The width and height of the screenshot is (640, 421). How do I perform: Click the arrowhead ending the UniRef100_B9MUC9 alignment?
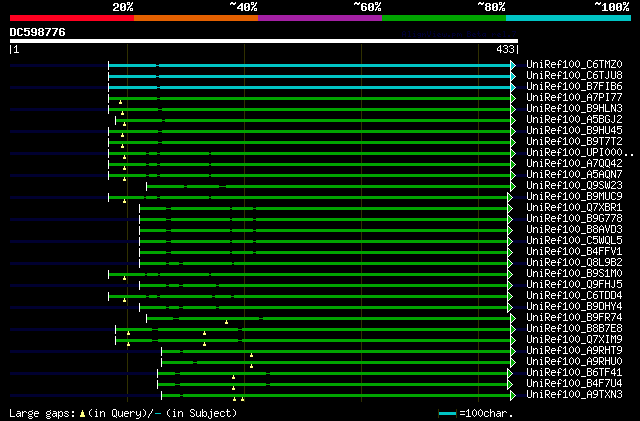point(510,197)
